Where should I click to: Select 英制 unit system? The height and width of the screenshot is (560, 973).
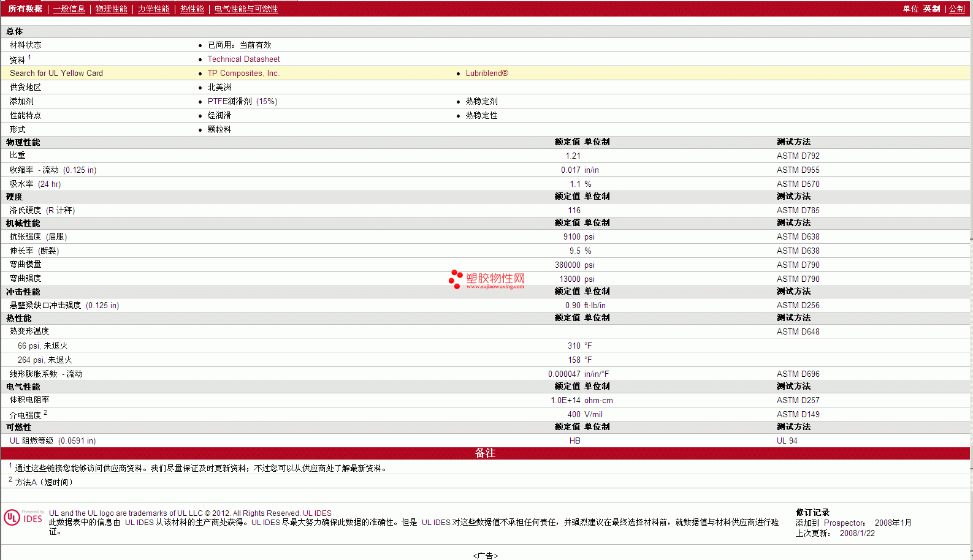click(932, 9)
